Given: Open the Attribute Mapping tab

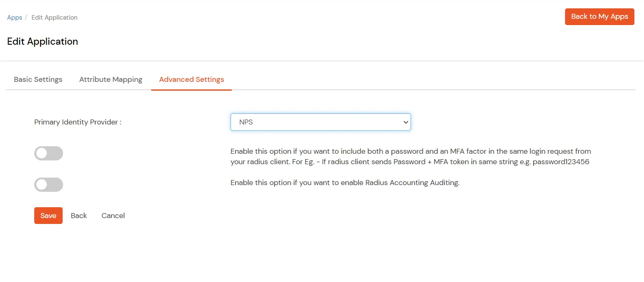Looking at the screenshot, I should tap(110, 79).
